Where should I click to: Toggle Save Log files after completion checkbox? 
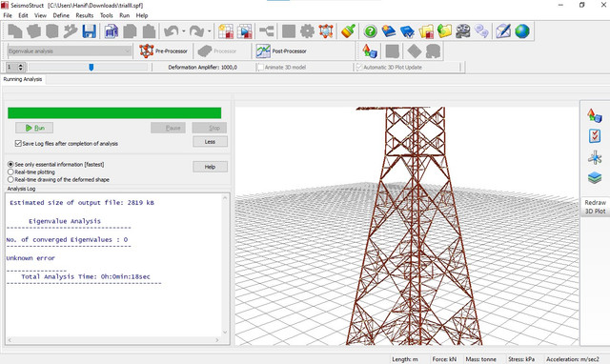point(18,144)
